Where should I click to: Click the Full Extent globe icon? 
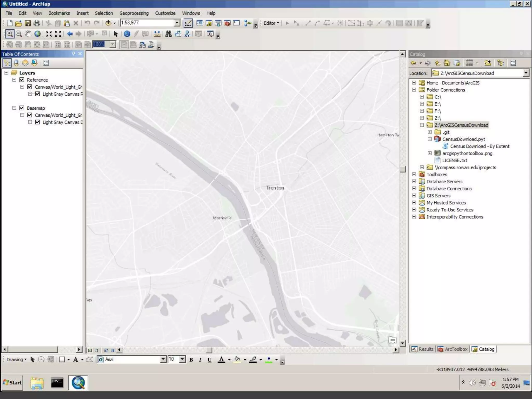pyautogui.click(x=37, y=34)
